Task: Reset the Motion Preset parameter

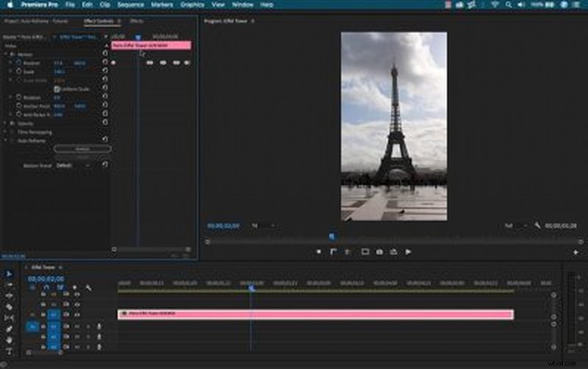Action: [x=105, y=165]
